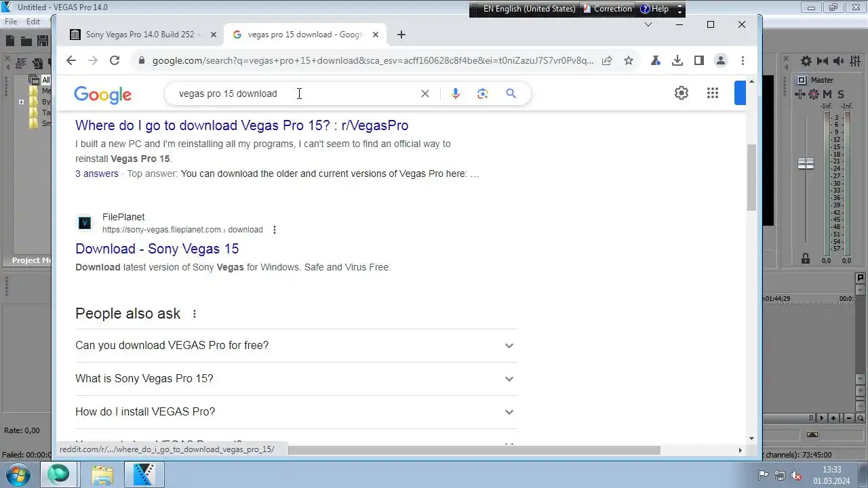
Task: Click the Dim Output speaker icon in mixer
Action: [x=840, y=61]
